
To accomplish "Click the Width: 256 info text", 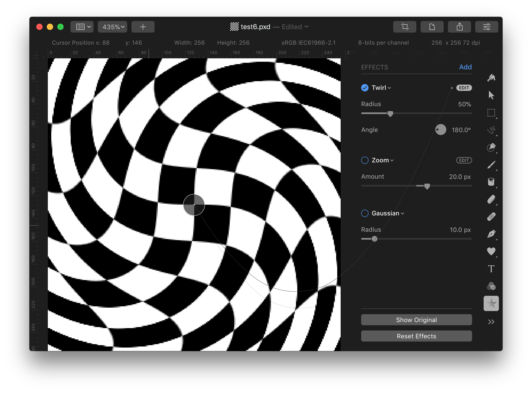I will [x=190, y=43].
